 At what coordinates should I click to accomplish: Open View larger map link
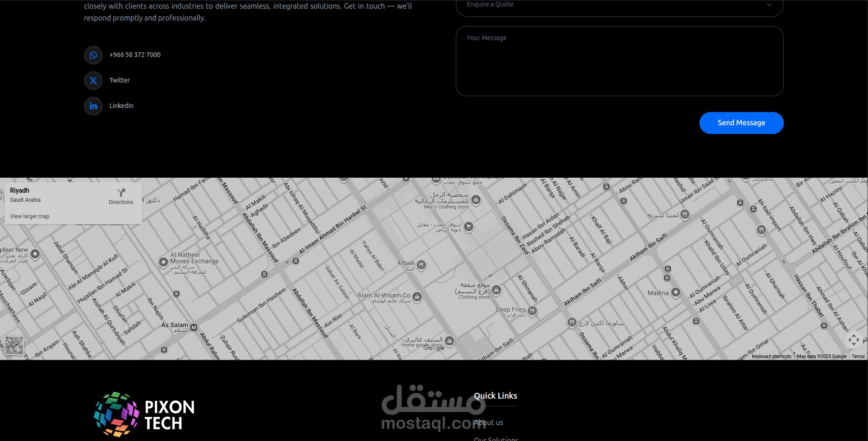pyautogui.click(x=30, y=216)
